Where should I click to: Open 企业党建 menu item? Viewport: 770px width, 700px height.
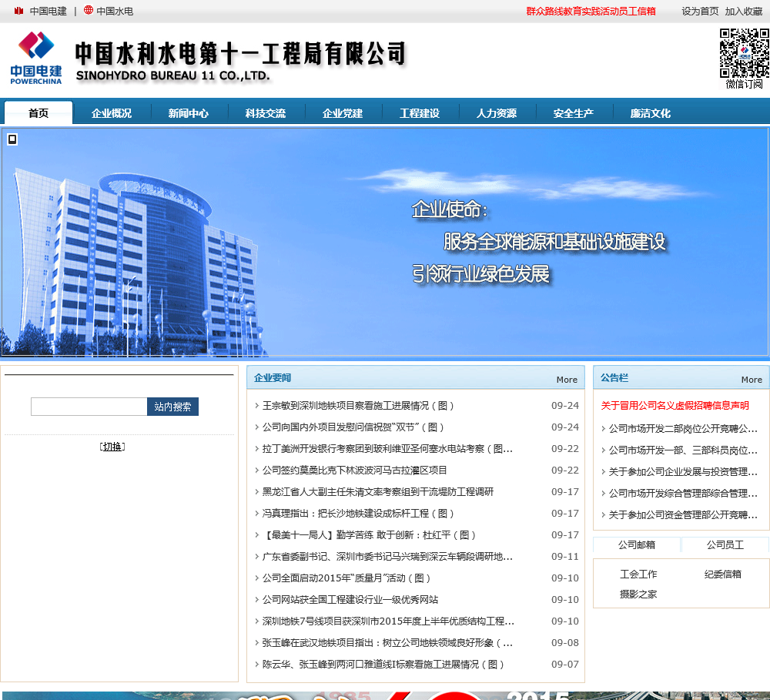point(343,113)
